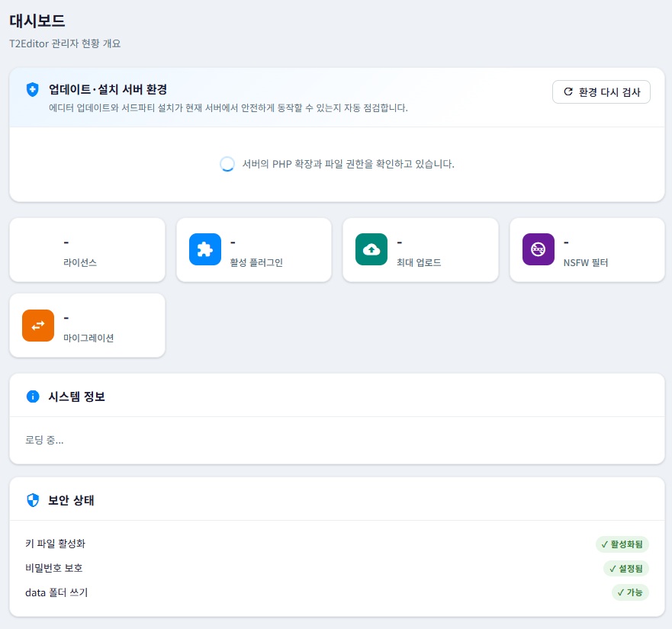Select the 비밀번호 보호 row text
Image resolution: width=672 pixels, height=629 pixels.
53,568
